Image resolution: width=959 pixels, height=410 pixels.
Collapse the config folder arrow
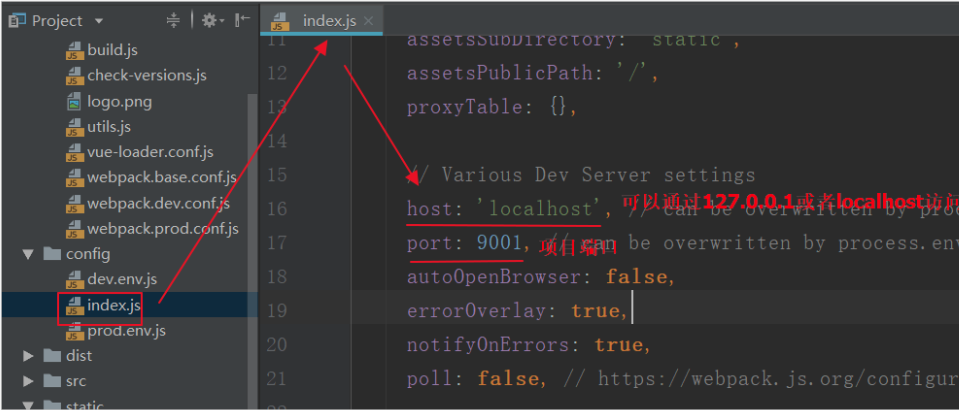click(28, 254)
